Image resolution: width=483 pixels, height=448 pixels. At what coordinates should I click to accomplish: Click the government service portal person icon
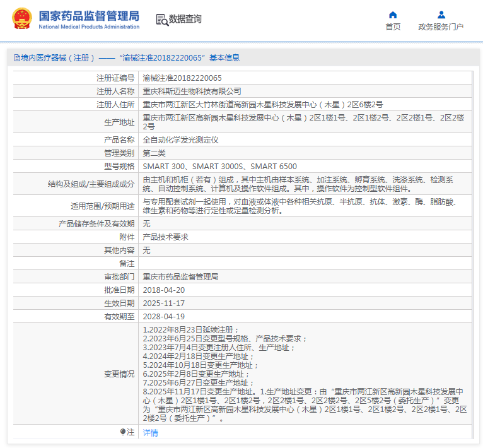click(441, 15)
